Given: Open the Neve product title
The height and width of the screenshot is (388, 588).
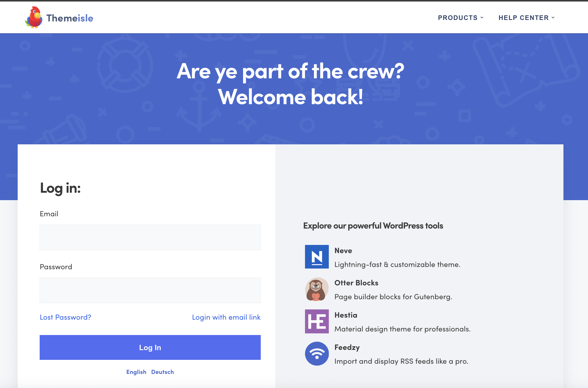Looking at the screenshot, I should point(343,251).
